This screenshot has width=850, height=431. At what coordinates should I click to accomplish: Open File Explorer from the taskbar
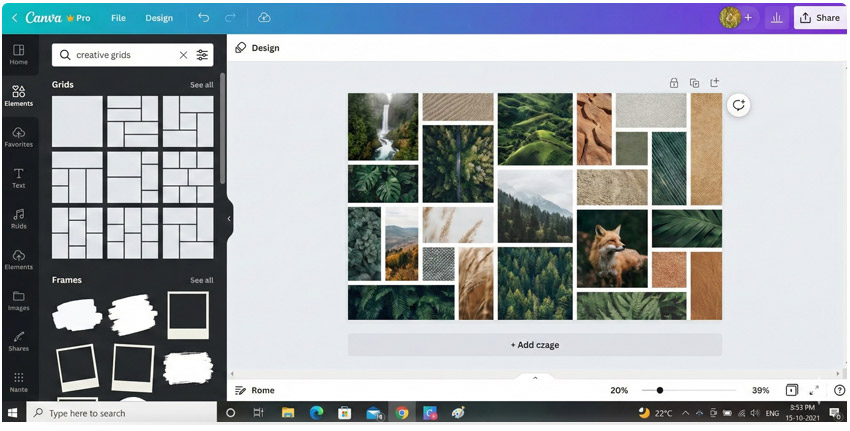pos(288,413)
